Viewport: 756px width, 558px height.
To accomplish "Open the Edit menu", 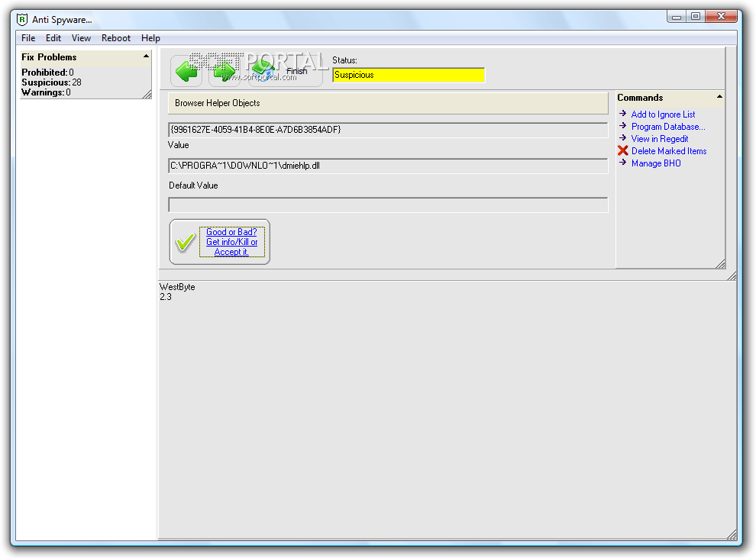I will click(x=53, y=38).
